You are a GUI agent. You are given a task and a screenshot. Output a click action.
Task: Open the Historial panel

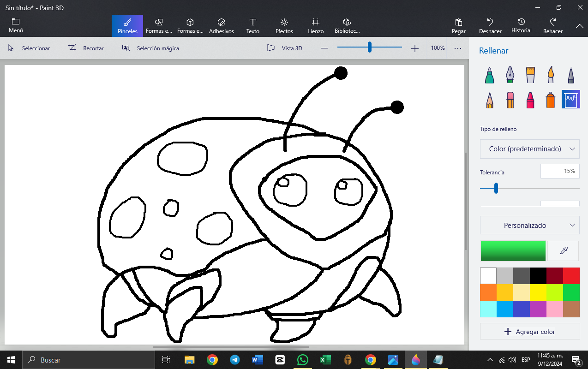coord(522,26)
